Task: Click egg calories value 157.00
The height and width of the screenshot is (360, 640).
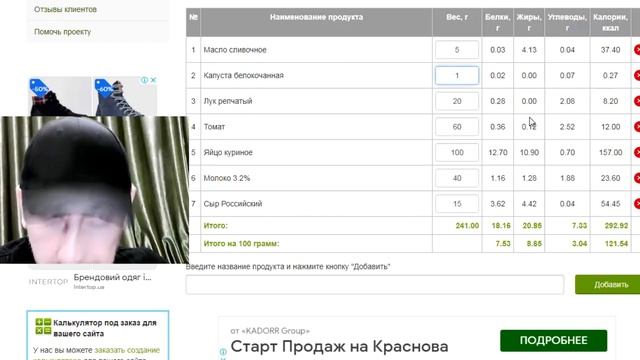Action: pyautogui.click(x=611, y=153)
